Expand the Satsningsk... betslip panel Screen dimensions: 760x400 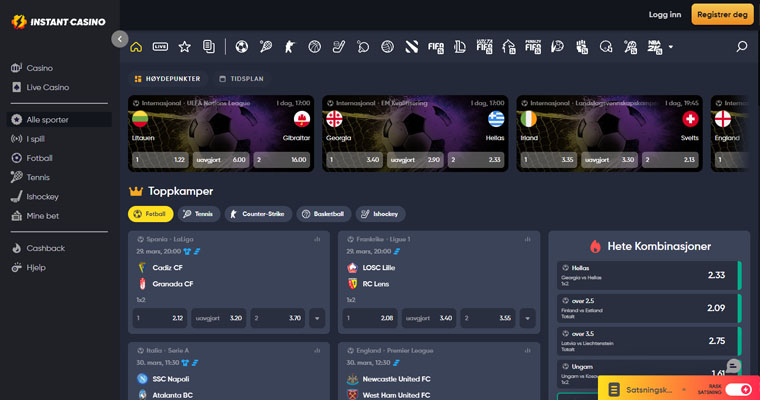click(x=649, y=389)
